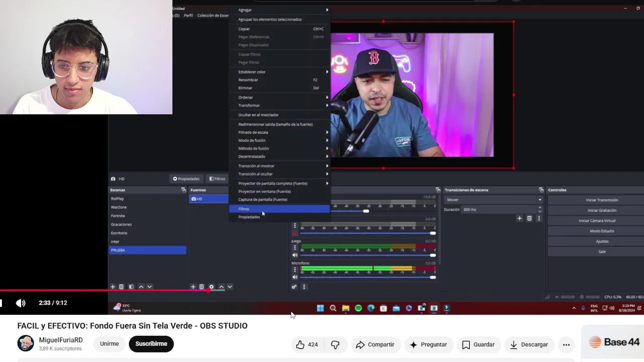644x362 pixels.
Task: Expand Modo de fusión submenu
Action: (279, 140)
